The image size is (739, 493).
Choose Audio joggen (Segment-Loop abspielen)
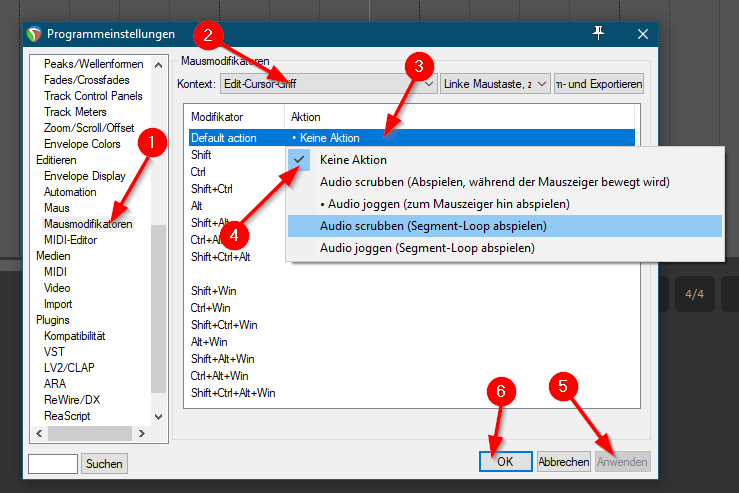click(x=505, y=248)
